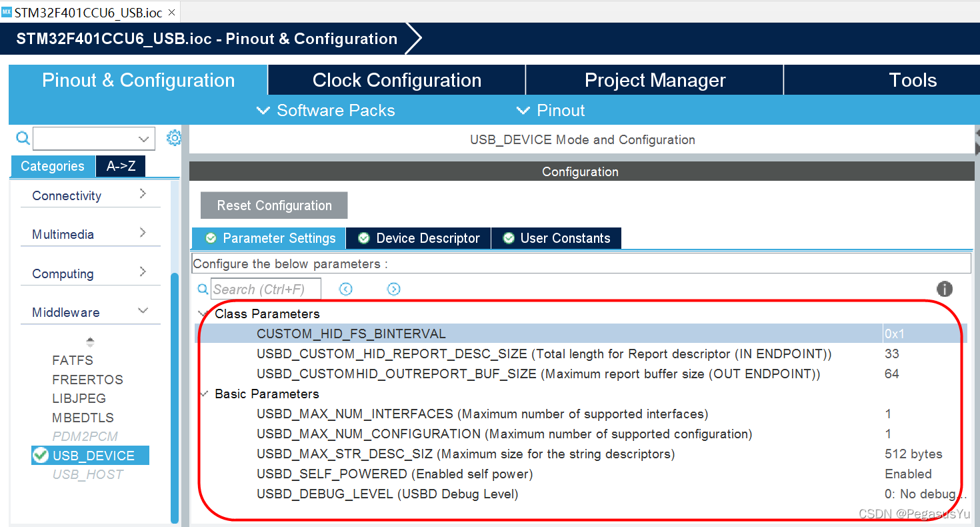Select USBD_MAX_NUM_CONFIGURATION parameter

pyautogui.click(x=505, y=434)
